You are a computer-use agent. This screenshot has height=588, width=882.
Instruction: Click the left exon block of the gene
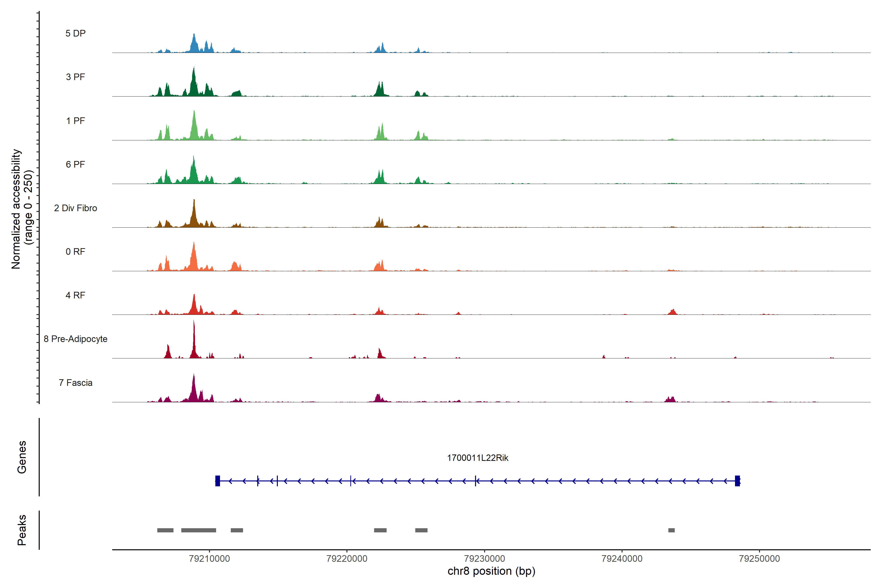pyautogui.click(x=218, y=481)
